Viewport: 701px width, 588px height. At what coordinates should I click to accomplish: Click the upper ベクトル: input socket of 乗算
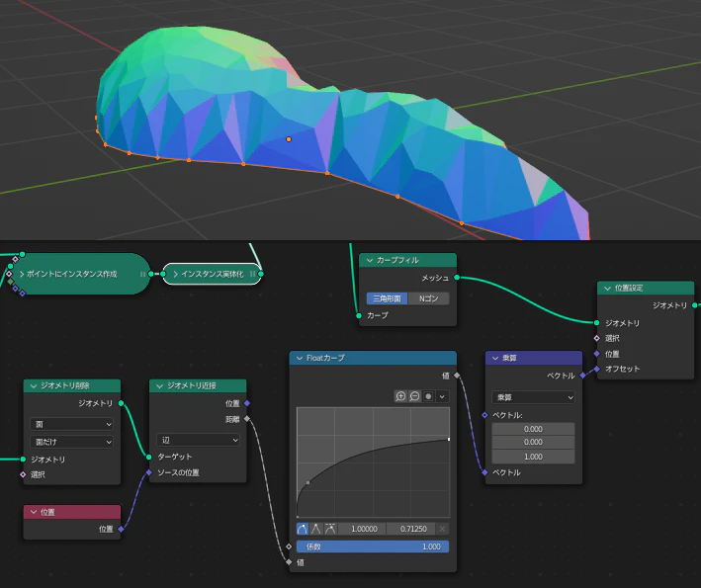coord(485,415)
